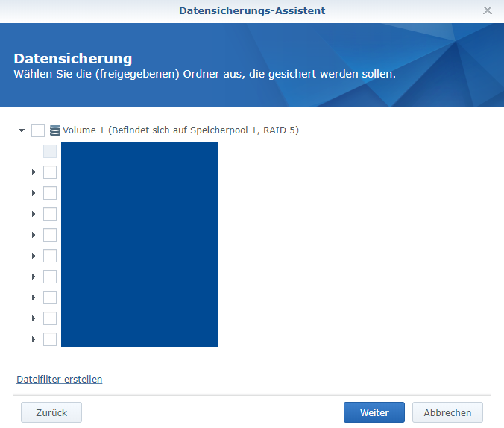Viewport: 504px width, 428px height.
Task: Enable the fourth folder row's checkbox
Action: click(x=50, y=214)
